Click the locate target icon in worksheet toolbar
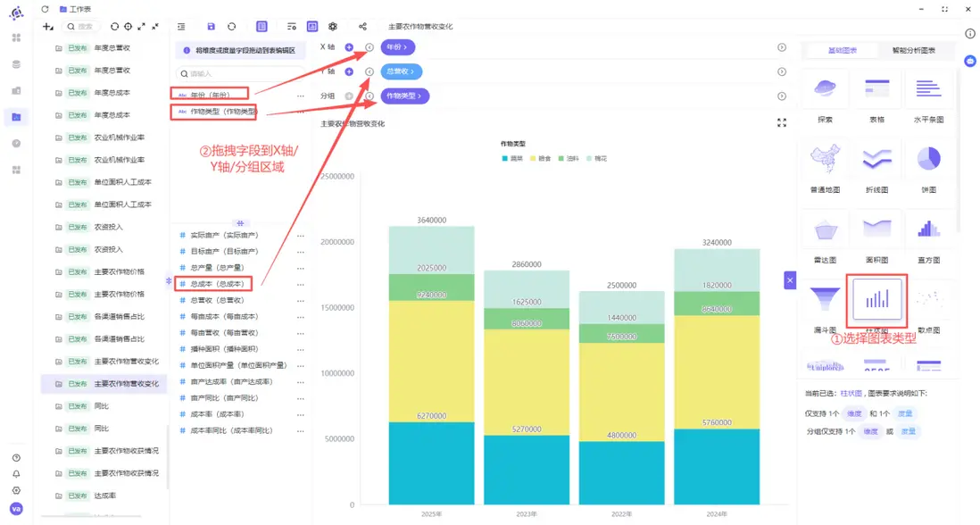This screenshot has height=525, width=980. (x=128, y=27)
